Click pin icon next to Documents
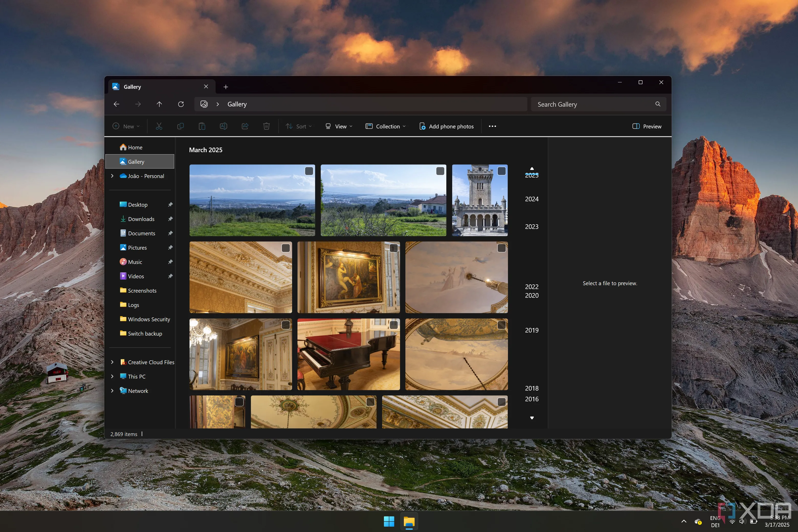Image resolution: width=798 pixels, height=532 pixels. (x=170, y=233)
